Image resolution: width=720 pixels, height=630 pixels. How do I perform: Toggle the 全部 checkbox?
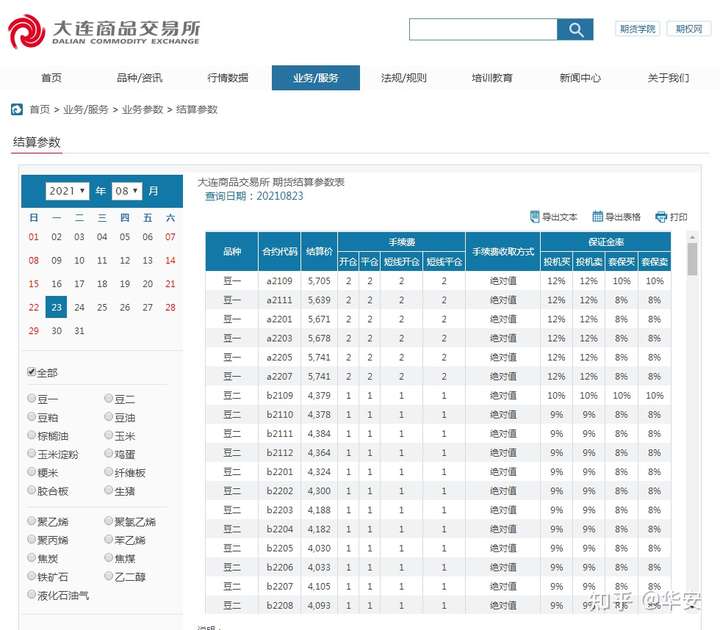(x=31, y=372)
